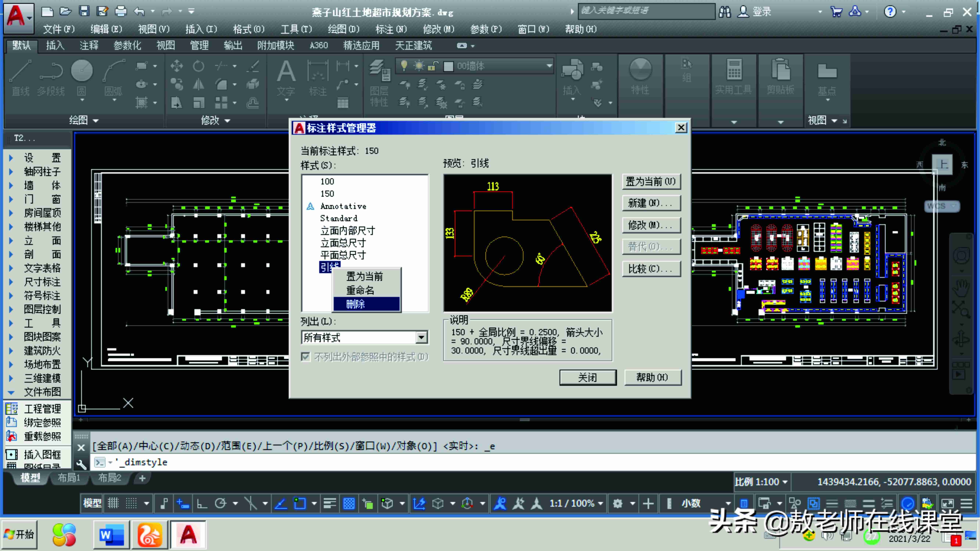The width and height of the screenshot is (980, 551).
Task: Click the Undo arrow icon
Action: (139, 11)
